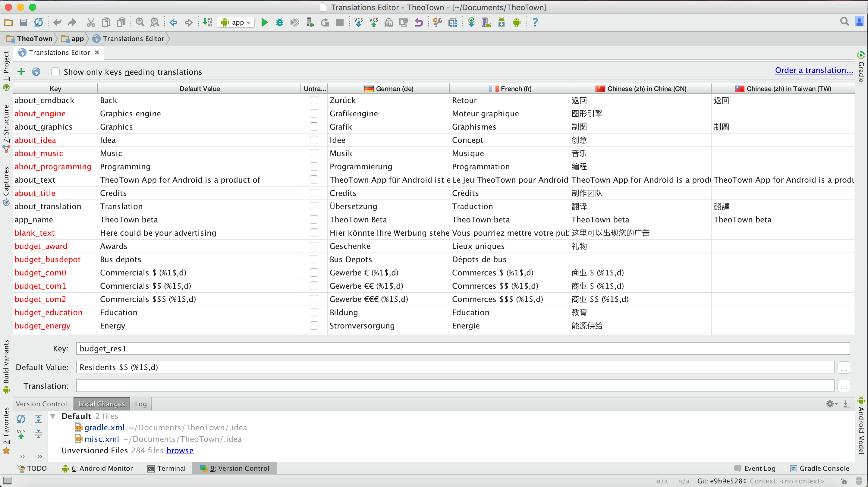Screen dimensions: 868x487
Task: Check Untranslatable for app_name row
Action: coord(314,220)
